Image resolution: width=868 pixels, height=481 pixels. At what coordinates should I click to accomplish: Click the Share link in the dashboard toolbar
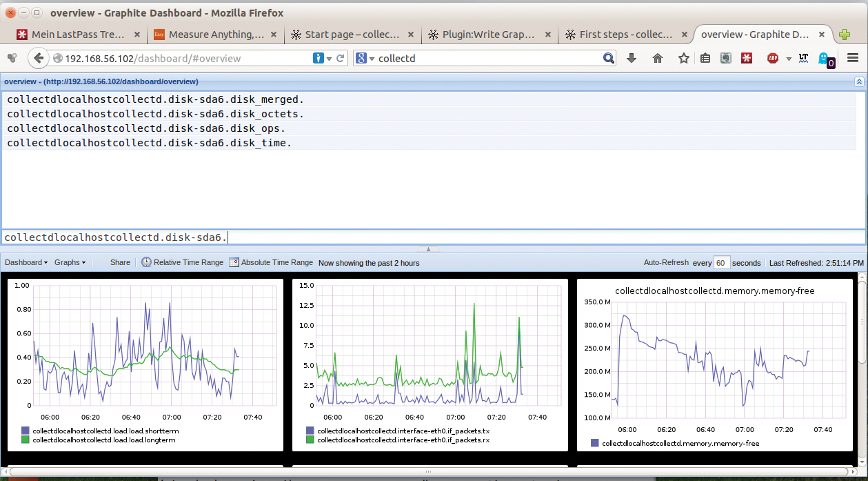[x=119, y=262]
